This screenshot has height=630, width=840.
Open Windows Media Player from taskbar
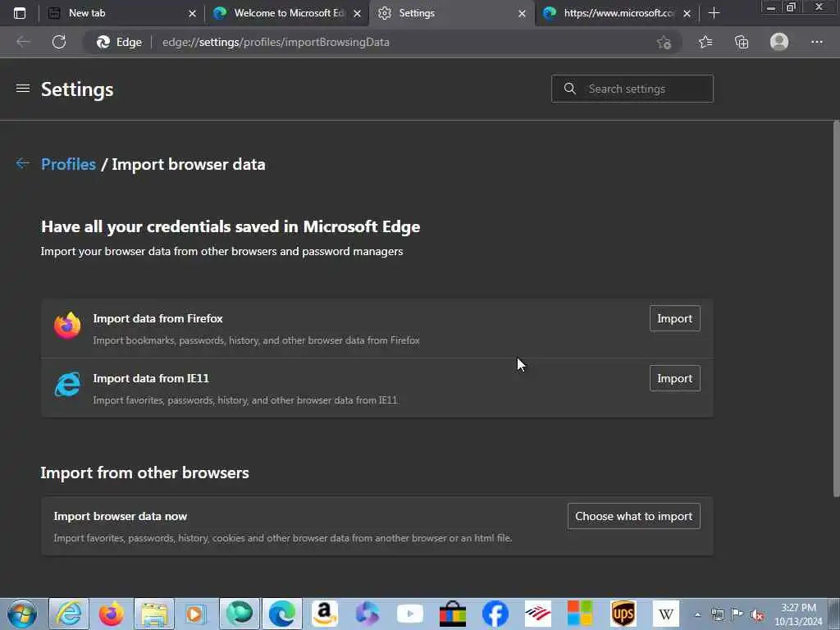pyautogui.click(x=196, y=614)
